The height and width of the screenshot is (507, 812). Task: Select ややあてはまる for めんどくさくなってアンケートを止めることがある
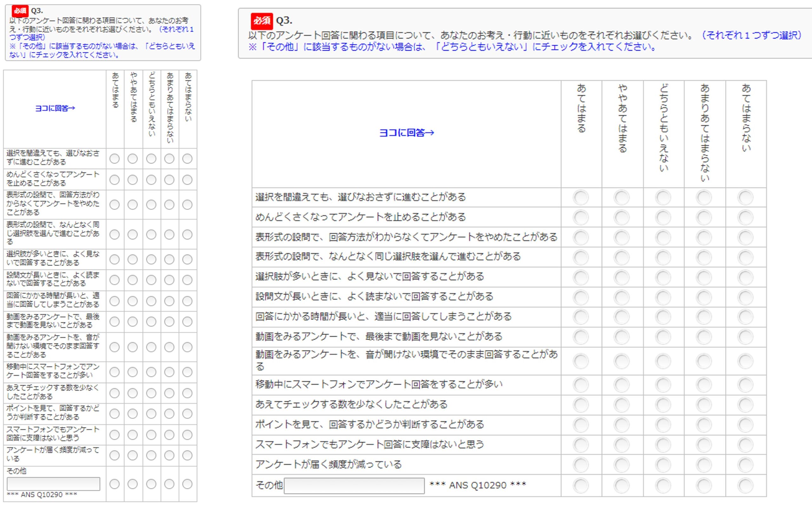click(621, 217)
